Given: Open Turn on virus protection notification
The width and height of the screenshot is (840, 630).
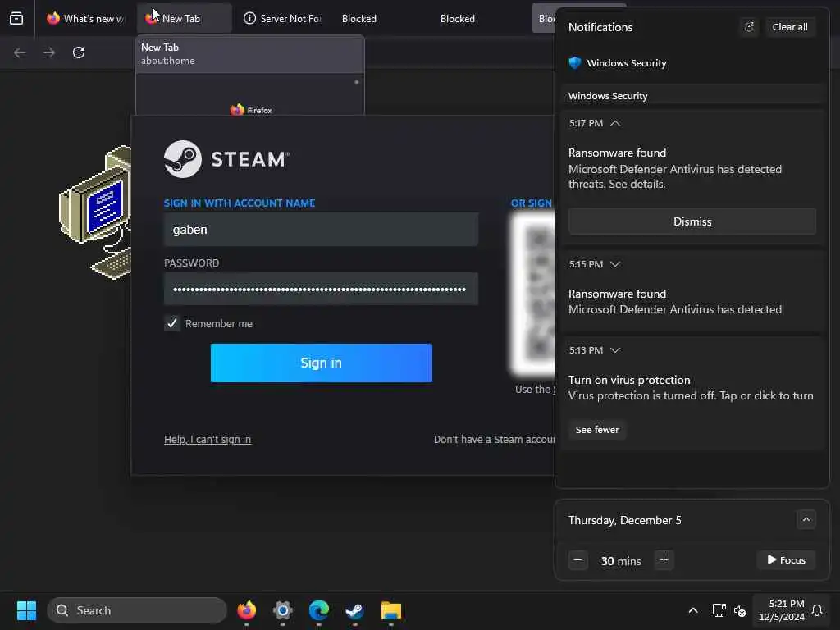Looking at the screenshot, I should point(691,388).
